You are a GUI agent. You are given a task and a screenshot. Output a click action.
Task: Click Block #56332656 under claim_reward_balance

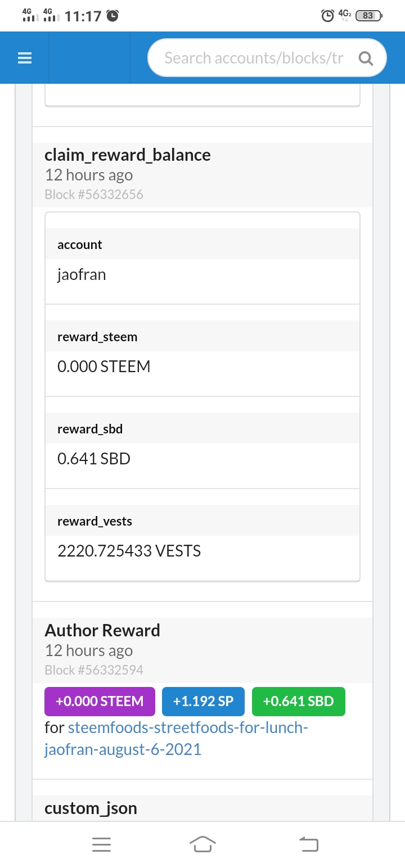[x=94, y=195]
